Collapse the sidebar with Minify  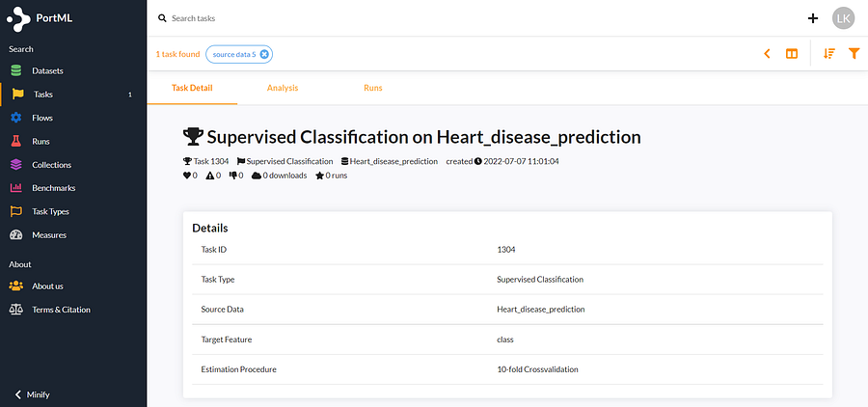[x=39, y=394]
